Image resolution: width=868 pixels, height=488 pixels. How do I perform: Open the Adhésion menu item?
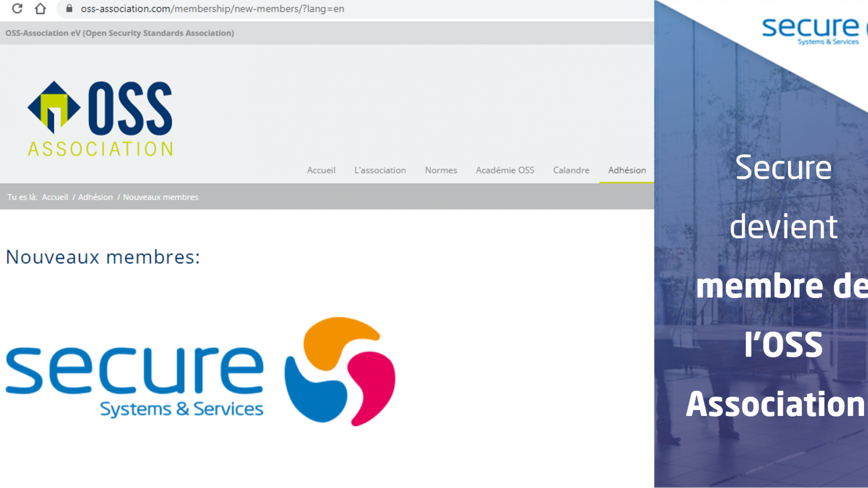pyautogui.click(x=627, y=170)
